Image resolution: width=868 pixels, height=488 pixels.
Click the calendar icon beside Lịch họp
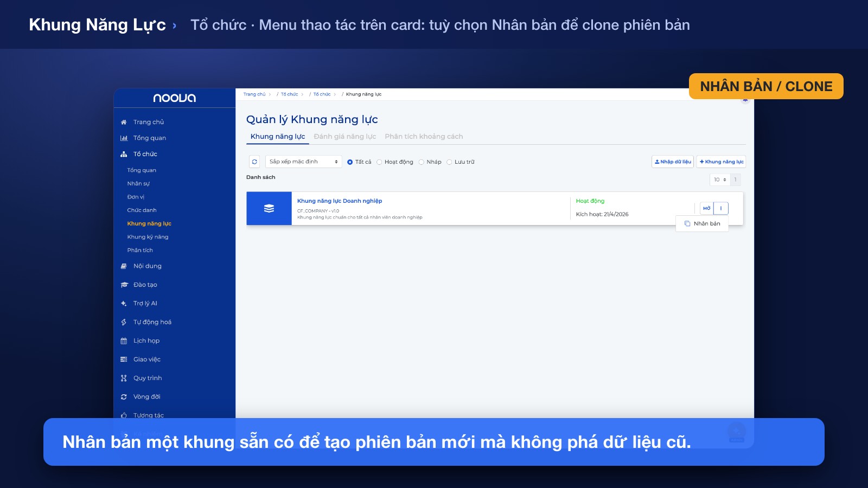coord(124,341)
